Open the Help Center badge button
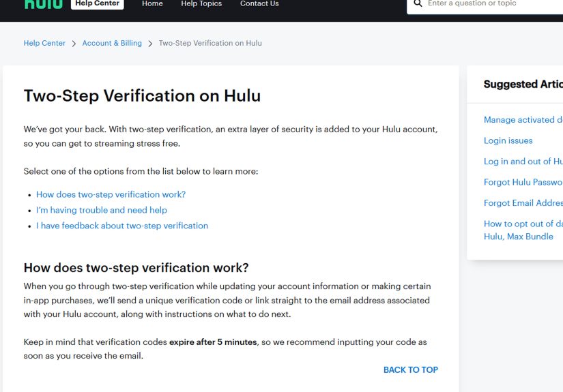 click(x=98, y=3)
